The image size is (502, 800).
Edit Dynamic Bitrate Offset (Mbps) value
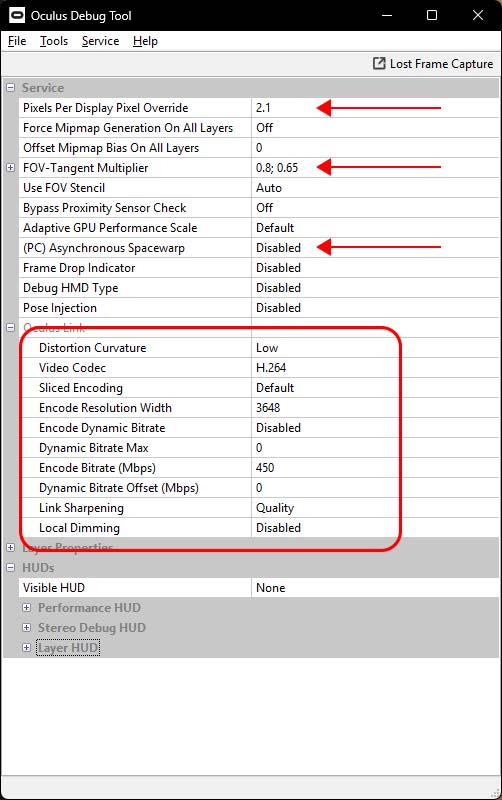(x=375, y=488)
